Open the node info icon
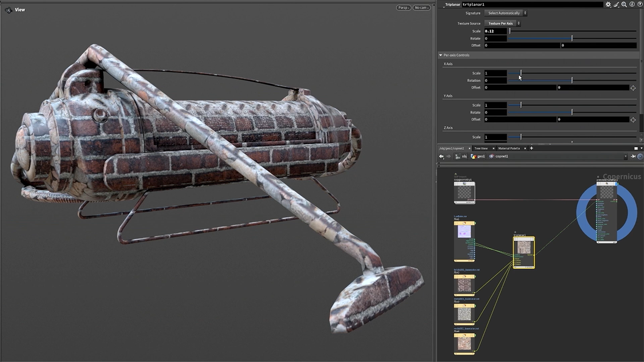The height and width of the screenshot is (362, 644). pyautogui.click(x=632, y=5)
